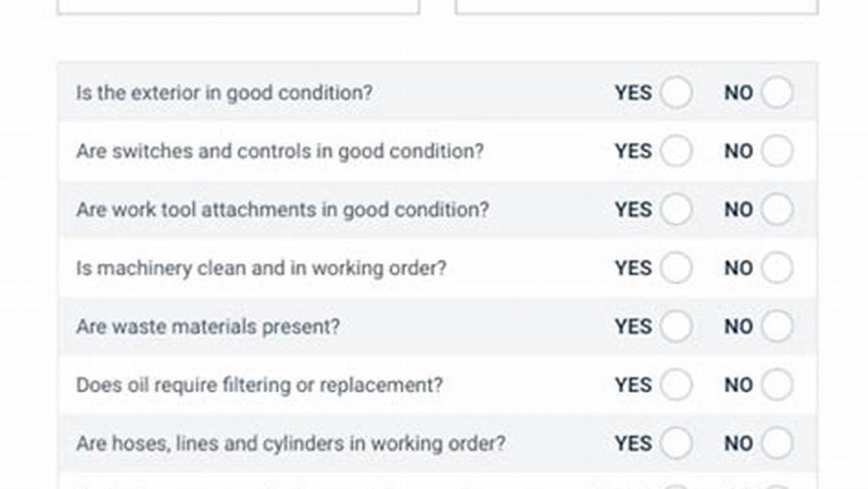The width and height of the screenshot is (868, 489).
Task: Answer YES to waste materials present
Action: pyautogui.click(x=677, y=327)
